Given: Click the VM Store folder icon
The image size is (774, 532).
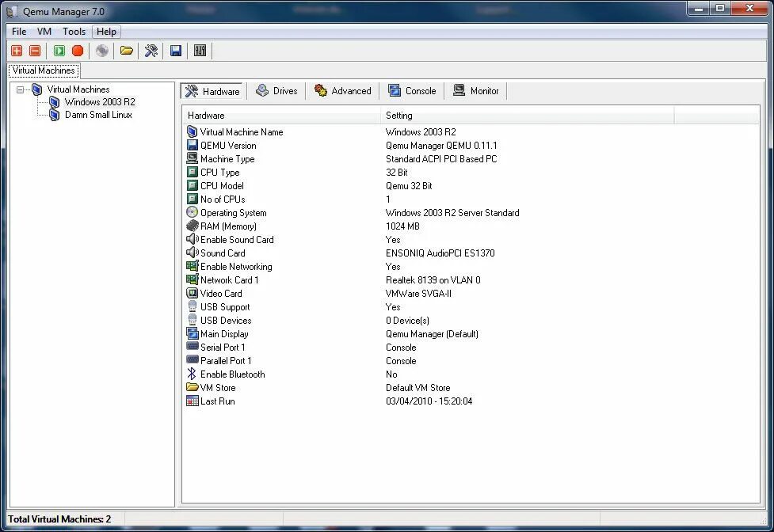Looking at the screenshot, I should click(x=192, y=387).
